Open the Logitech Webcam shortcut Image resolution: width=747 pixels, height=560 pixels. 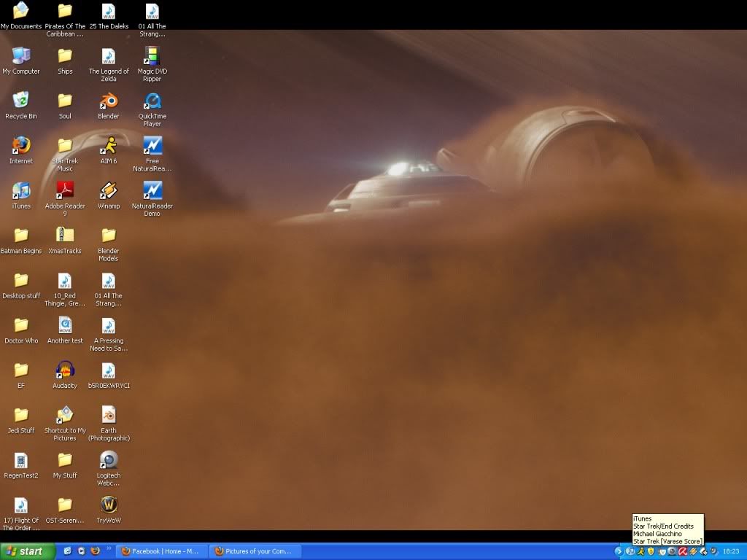pos(109,460)
